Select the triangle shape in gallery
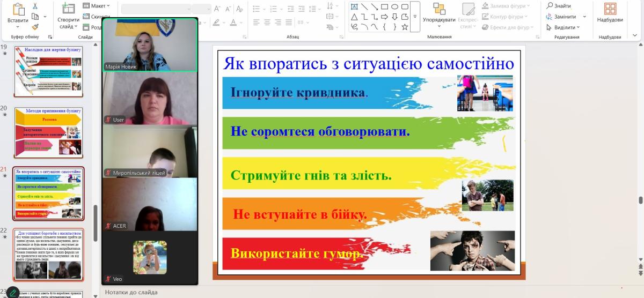Screen dimensions: 644x298 click(354, 17)
